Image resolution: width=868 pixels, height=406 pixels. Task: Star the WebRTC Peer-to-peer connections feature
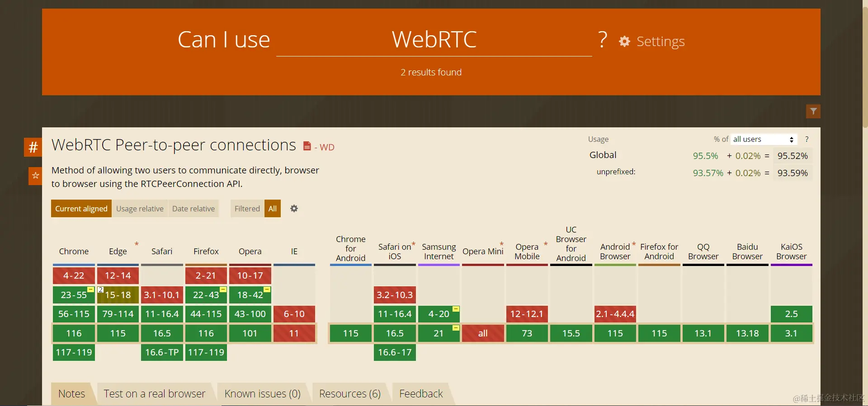[x=35, y=176]
